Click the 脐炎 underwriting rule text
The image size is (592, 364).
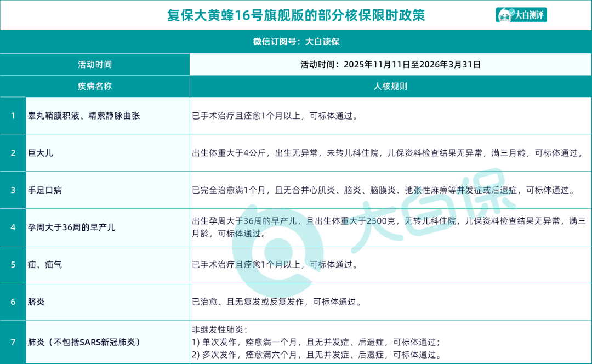(x=274, y=300)
